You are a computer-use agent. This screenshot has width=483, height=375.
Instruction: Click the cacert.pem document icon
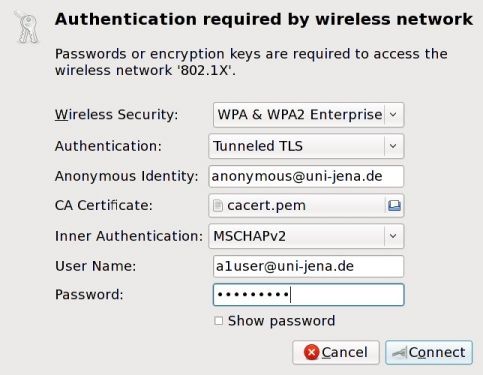[x=218, y=205]
